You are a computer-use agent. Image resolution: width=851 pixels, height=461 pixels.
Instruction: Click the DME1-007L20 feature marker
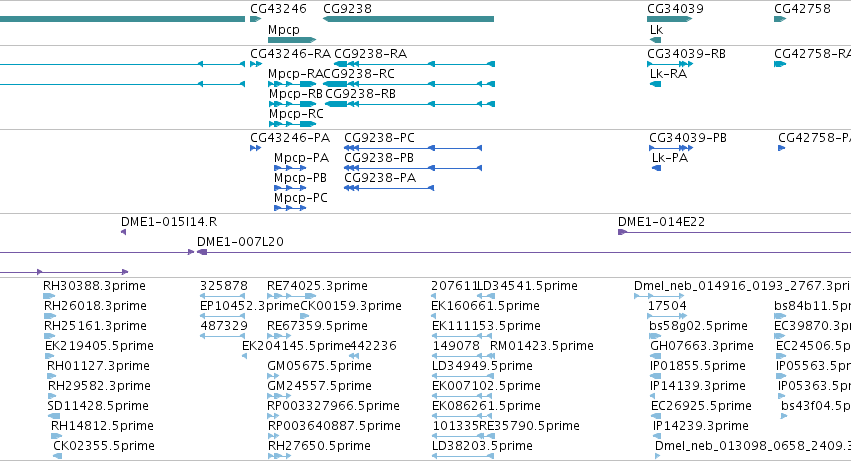click(202, 252)
